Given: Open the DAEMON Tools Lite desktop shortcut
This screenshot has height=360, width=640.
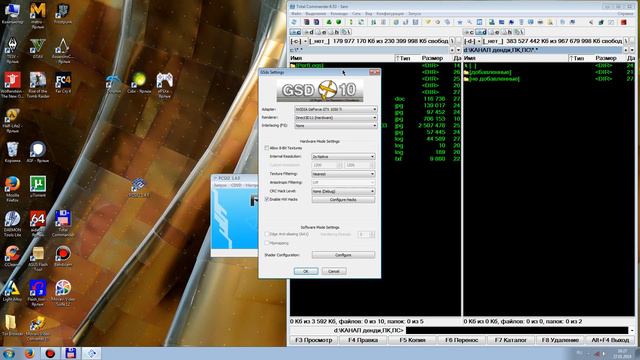Looking at the screenshot, I should tap(12, 222).
